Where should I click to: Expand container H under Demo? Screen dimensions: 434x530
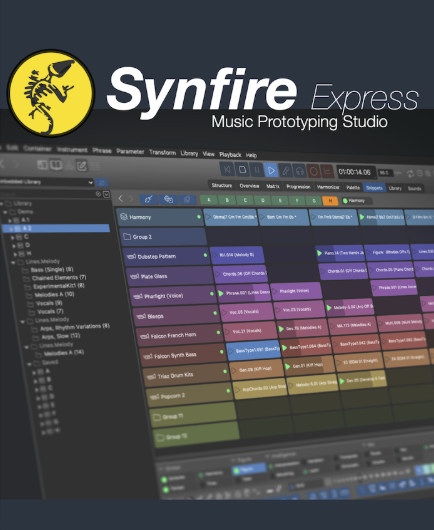click(x=15, y=254)
